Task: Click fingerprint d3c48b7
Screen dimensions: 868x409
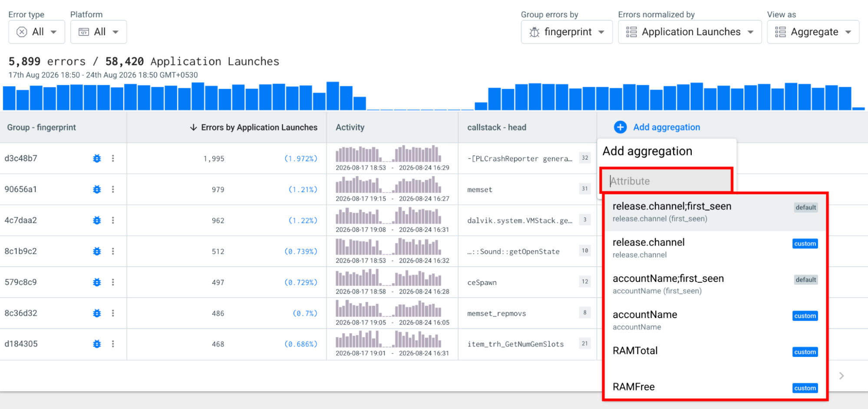Action: 21,158
